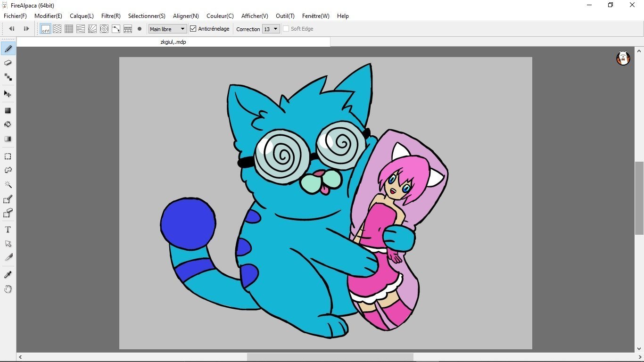Image resolution: width=644 pixels, height=362 pixels.
Task: Expand the Correction value dropdown
Action: 271,29
